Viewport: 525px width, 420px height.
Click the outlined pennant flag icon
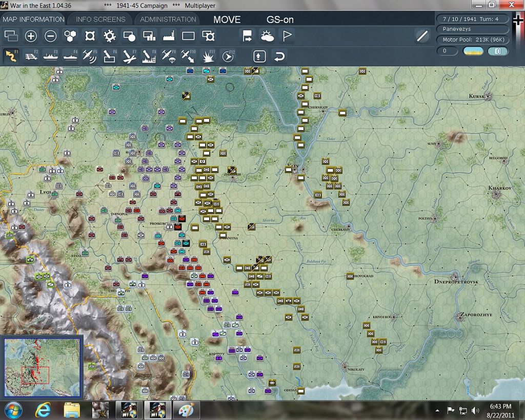tap(287, 36)
